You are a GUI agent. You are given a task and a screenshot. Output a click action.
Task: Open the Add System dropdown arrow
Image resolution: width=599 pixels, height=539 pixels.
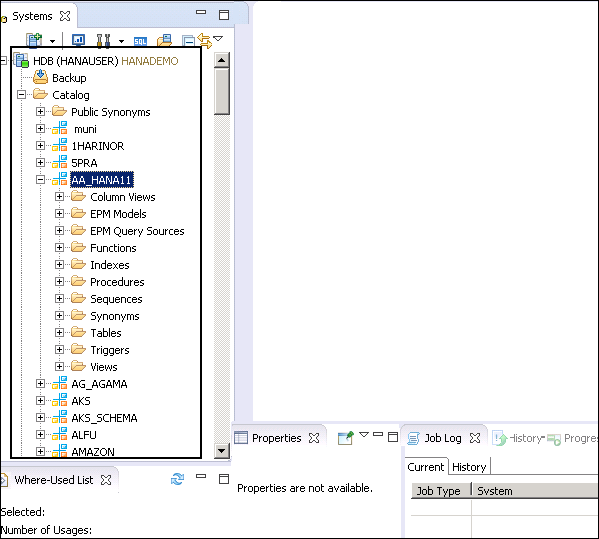coord(52,41)
